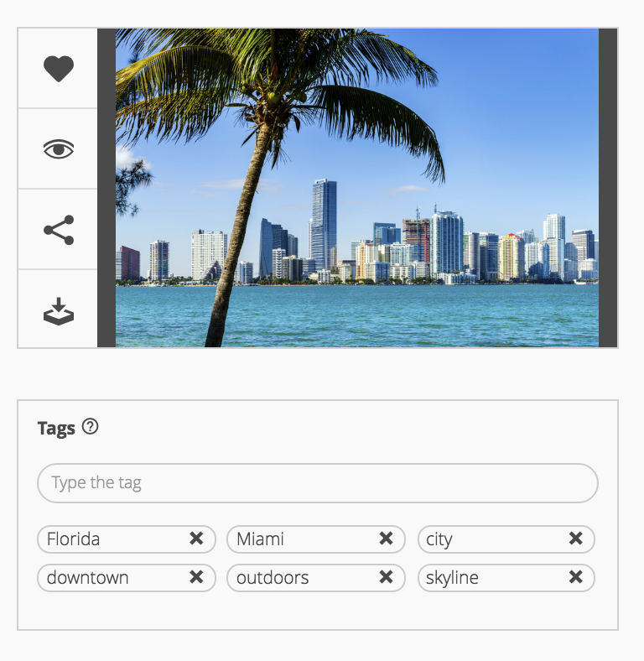644x661 pixels.
Task: Remove the downtown tag
Action: tap(196, 576)
